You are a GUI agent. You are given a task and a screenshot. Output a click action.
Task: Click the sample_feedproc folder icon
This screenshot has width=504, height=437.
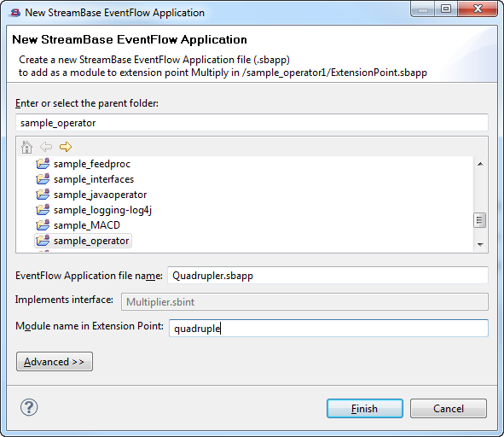point(43,164)
